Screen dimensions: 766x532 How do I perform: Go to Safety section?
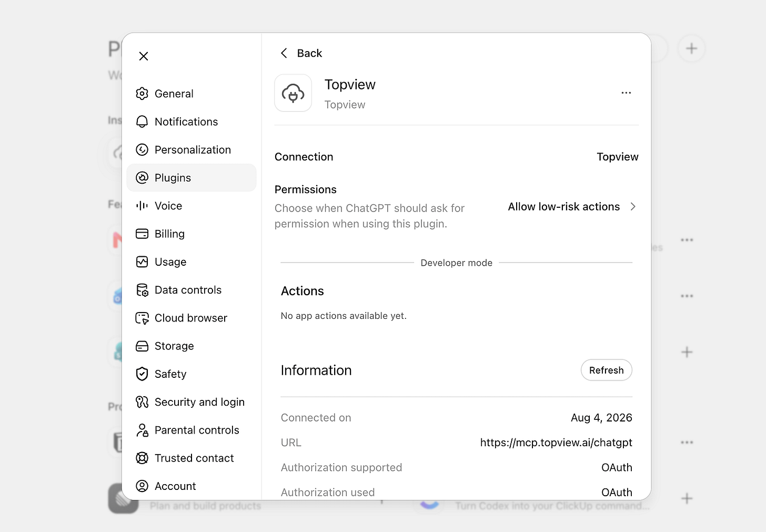click(x=191, y=374)
